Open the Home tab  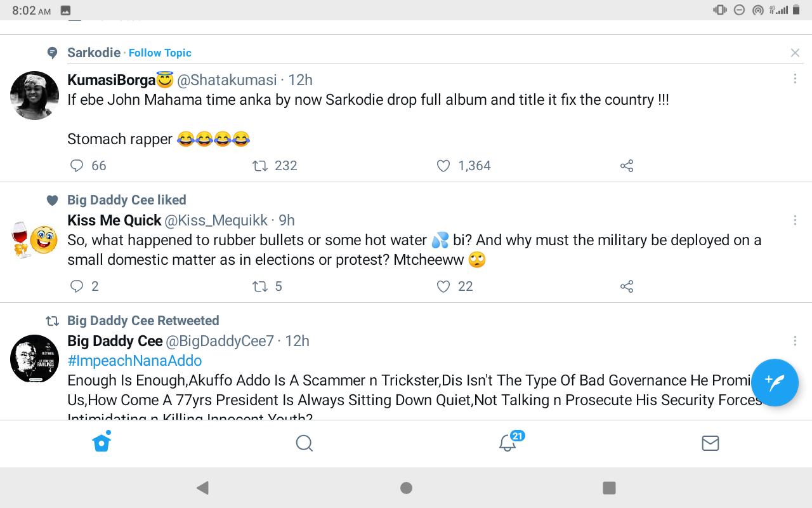(x=101, y=443)
